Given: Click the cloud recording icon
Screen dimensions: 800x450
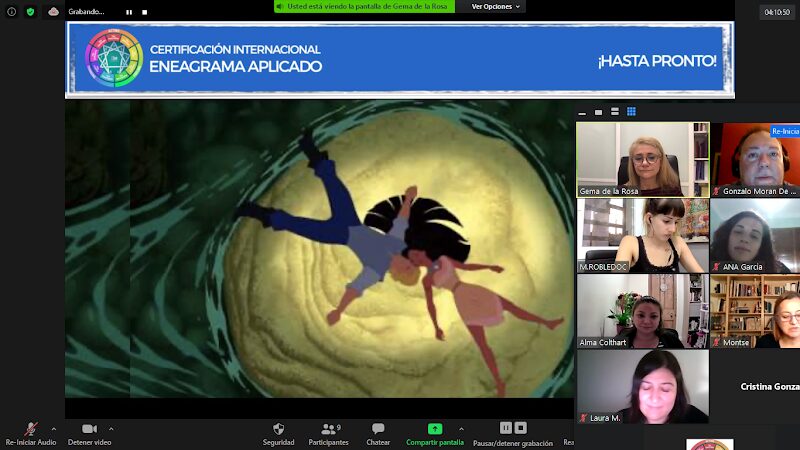Looking at the screenshot, I should coord(53,11).
